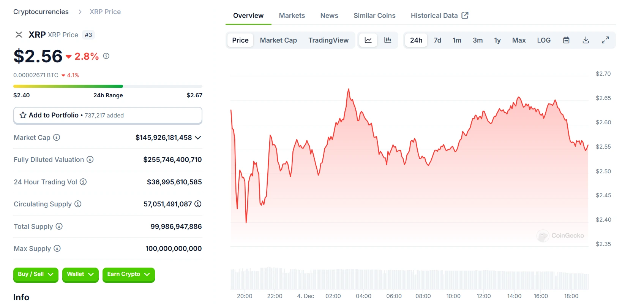Open the Similar Coins tab
The height and width of the screenshot is (306, 644).
374,16
